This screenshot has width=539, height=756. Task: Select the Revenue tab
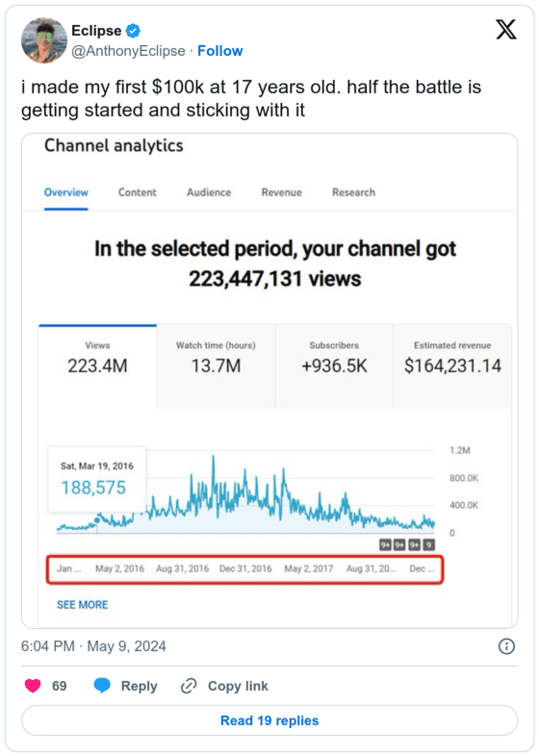click(x=282, y=192)
